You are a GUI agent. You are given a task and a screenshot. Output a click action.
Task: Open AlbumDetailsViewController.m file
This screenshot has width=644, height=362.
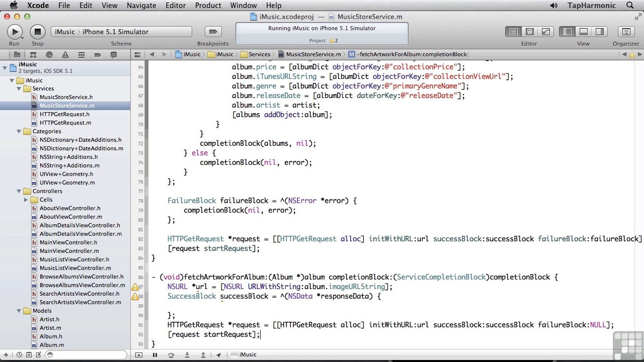pos(80,234)
